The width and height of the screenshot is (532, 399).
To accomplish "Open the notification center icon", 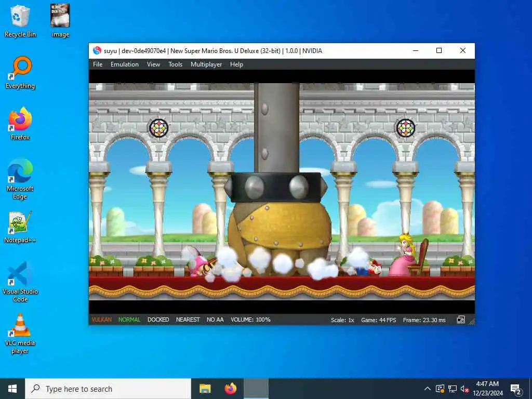I will pyautogui.click(x=516, y=389).
